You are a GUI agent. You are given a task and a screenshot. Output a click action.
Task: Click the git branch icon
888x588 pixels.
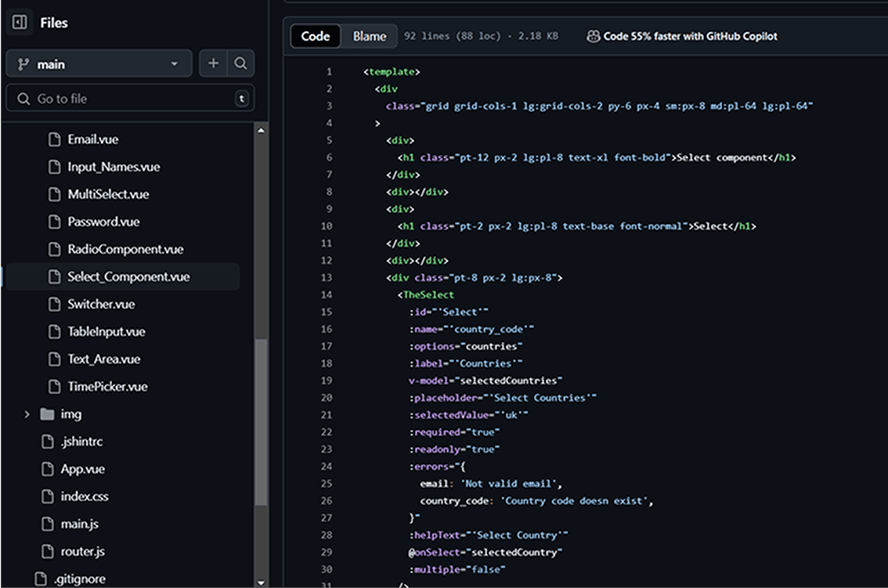point(23,64)
